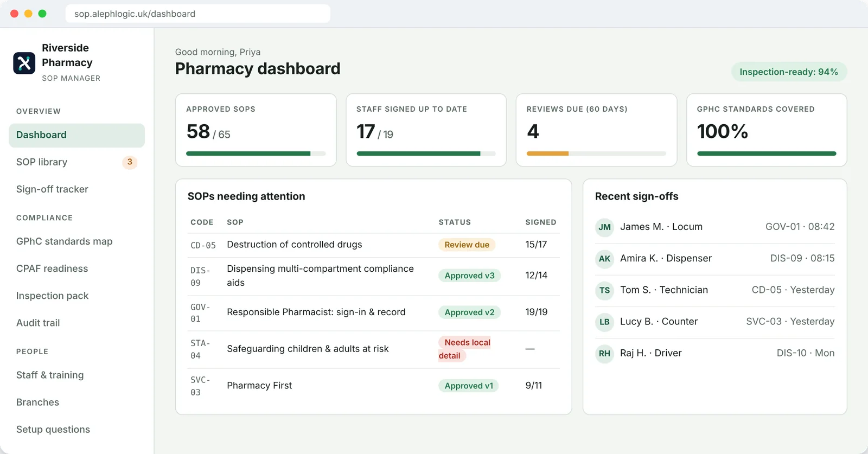The image size is (868, 454).
Task: Click the Review due status pill
Action: [467, 245]
